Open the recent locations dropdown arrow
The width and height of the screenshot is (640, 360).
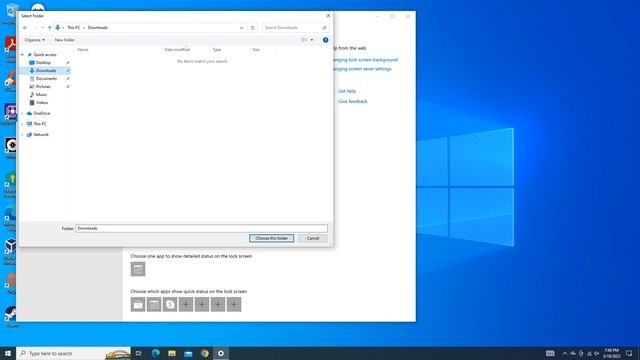pyautogui.click(x=42, y=28)
